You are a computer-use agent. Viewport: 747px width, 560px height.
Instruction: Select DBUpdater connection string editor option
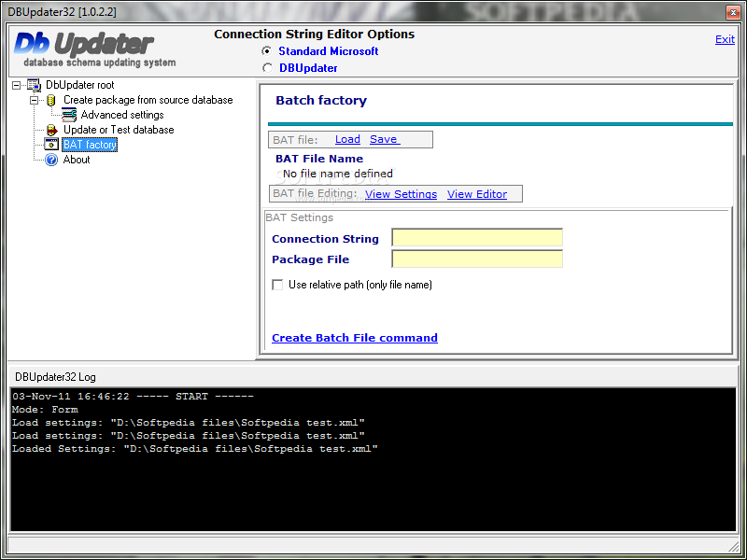(267, 68)
